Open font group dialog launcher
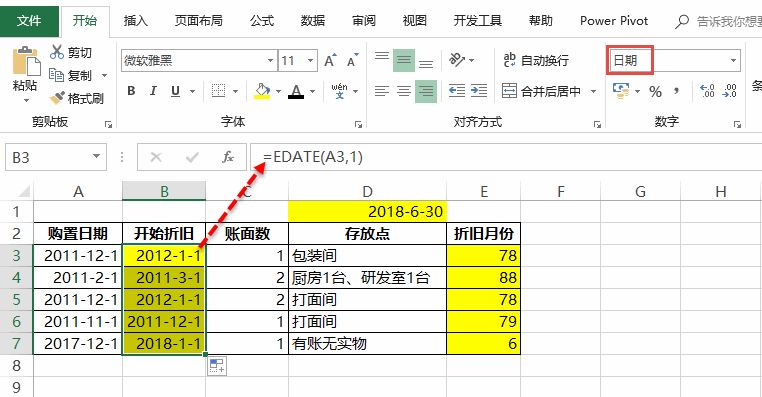Viewport: 762px width, 397px height. tap(359, 125)
